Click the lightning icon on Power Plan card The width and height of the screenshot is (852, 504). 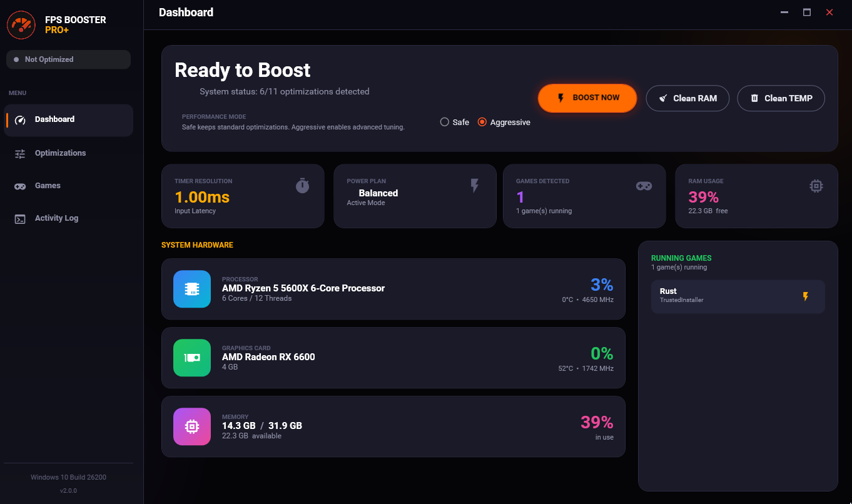(x=475, y=185)
